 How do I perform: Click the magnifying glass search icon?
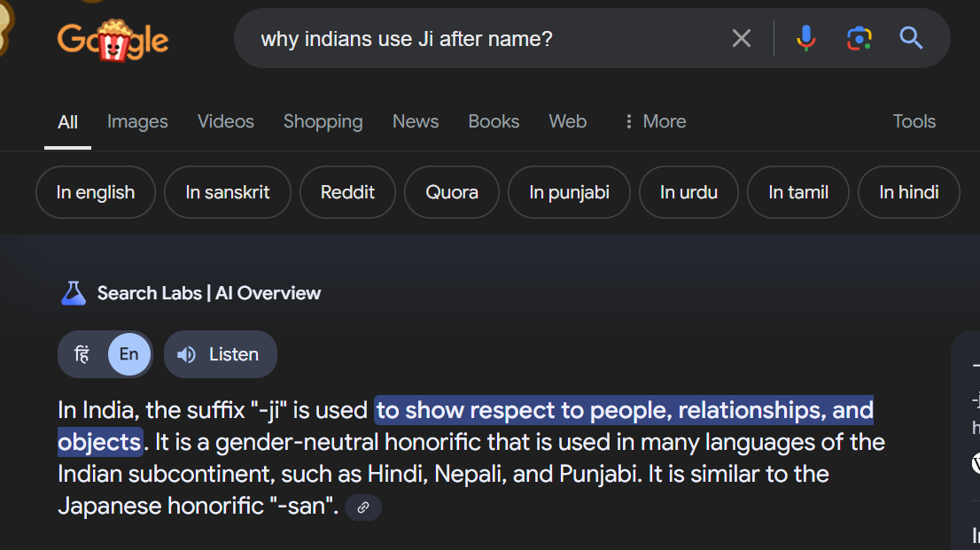point(911,38)
